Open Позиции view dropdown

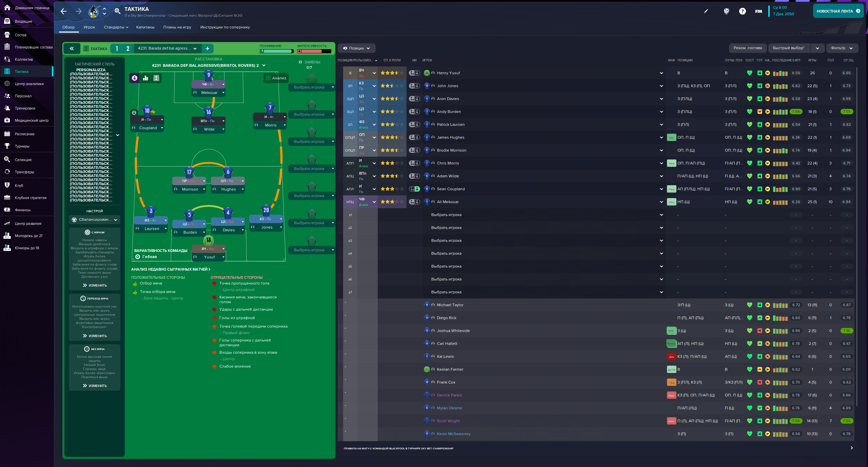point(356,48)
